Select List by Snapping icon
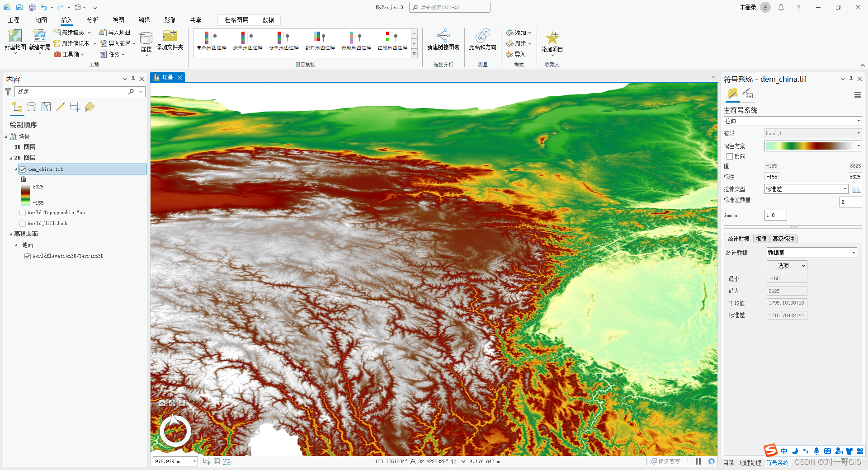Viewport: 868px width, 470px height. tap(75, 107)
